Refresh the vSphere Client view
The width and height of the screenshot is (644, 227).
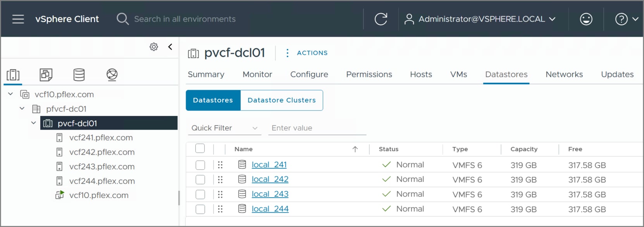(x=381, y=19)
